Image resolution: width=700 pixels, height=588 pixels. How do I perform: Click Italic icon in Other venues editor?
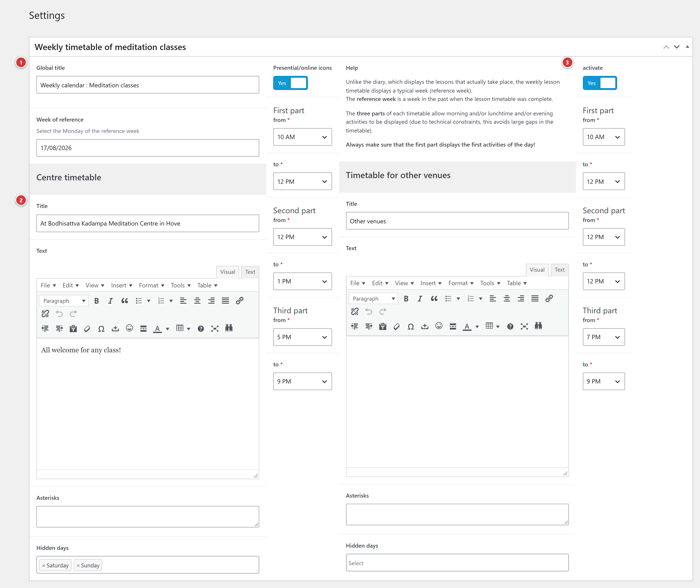point(420,299)
